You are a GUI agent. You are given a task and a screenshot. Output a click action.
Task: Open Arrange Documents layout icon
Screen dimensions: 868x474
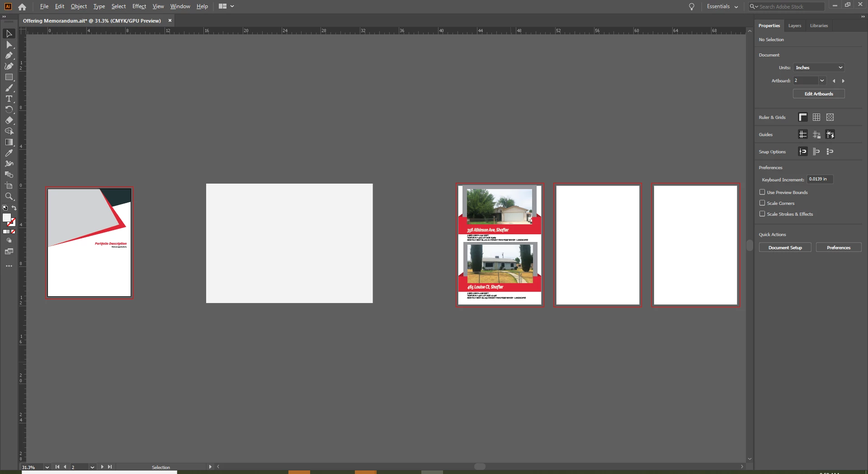[x=226, y=6]
